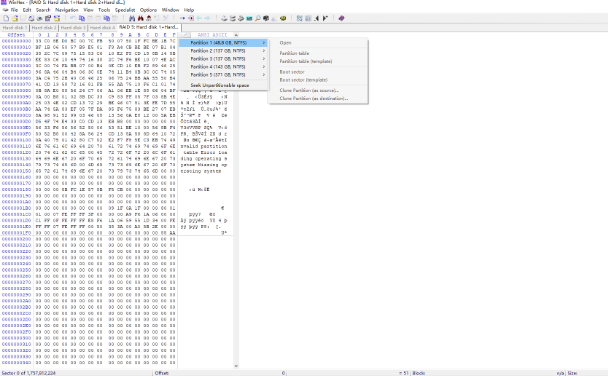Click the calculator toolbar icon
This screenshot has height=376, width=608.
(x=266, y=18)
